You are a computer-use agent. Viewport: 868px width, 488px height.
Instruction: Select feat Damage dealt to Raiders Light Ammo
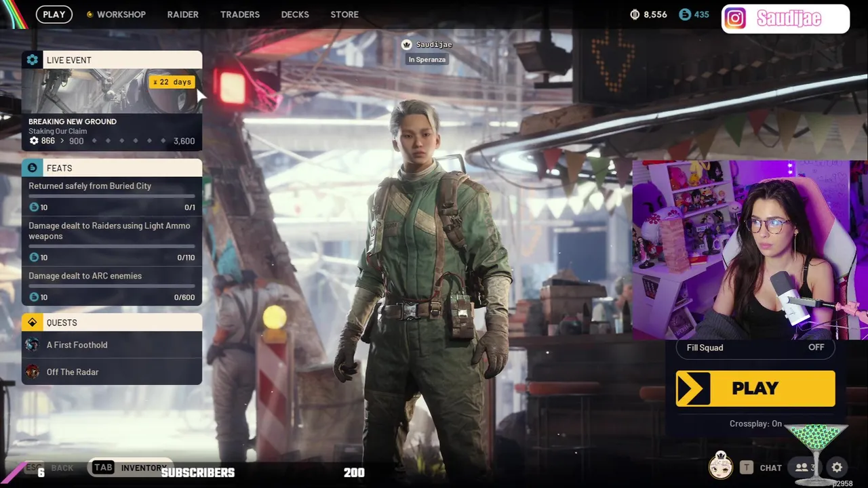[112, 241]
